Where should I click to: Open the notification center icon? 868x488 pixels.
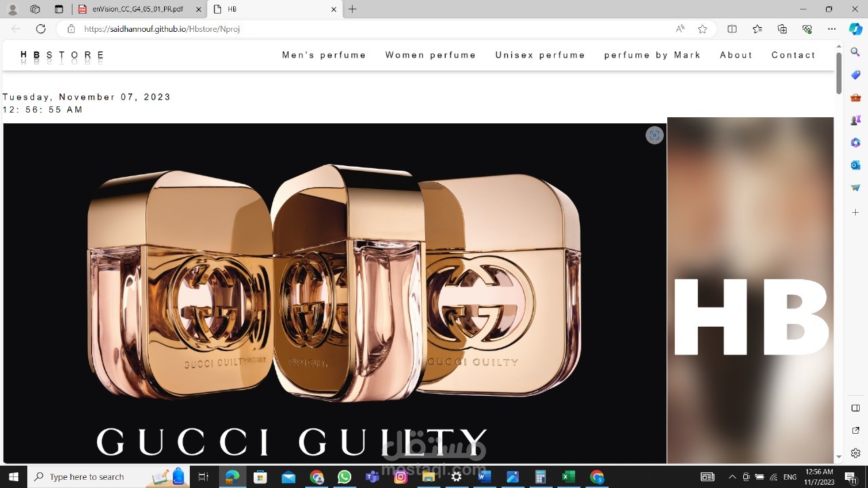(850, 477)
